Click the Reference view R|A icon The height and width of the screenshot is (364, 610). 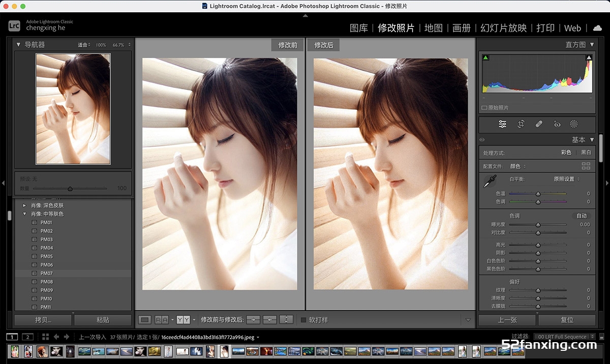tap(162, 320)
